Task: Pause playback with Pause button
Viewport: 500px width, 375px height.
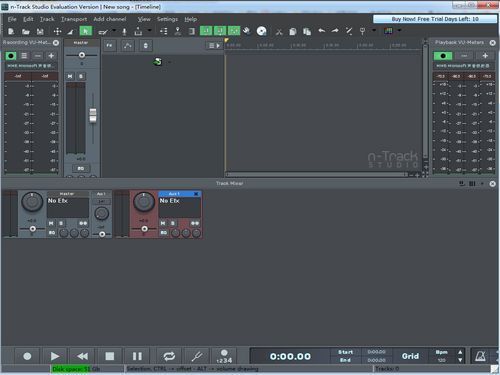Action: 137,356
